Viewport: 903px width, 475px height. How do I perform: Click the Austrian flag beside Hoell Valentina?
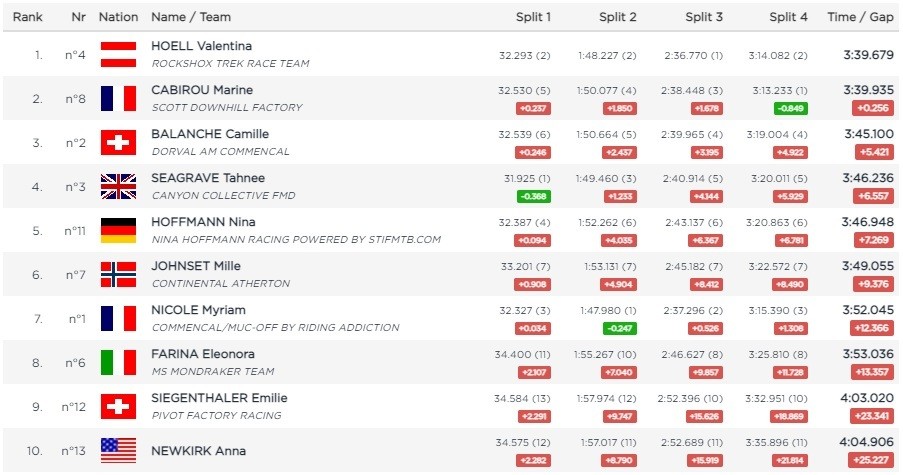click(118, 54)
